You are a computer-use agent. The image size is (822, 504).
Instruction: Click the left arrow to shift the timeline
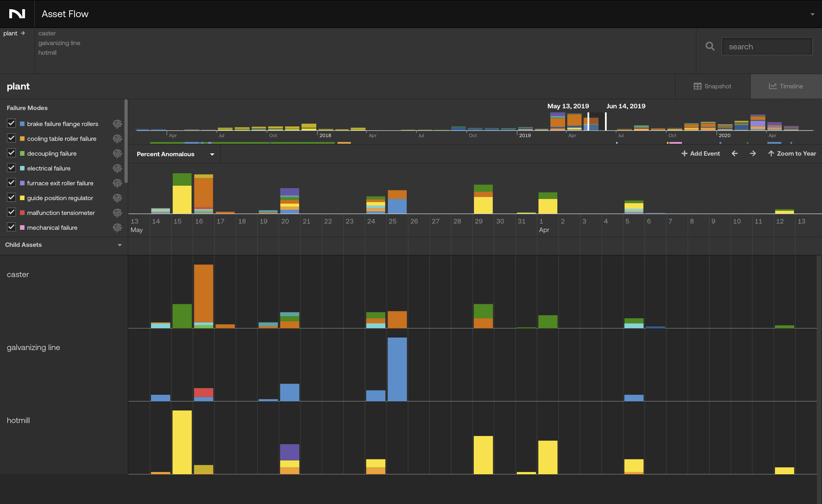tap(735, 153)
